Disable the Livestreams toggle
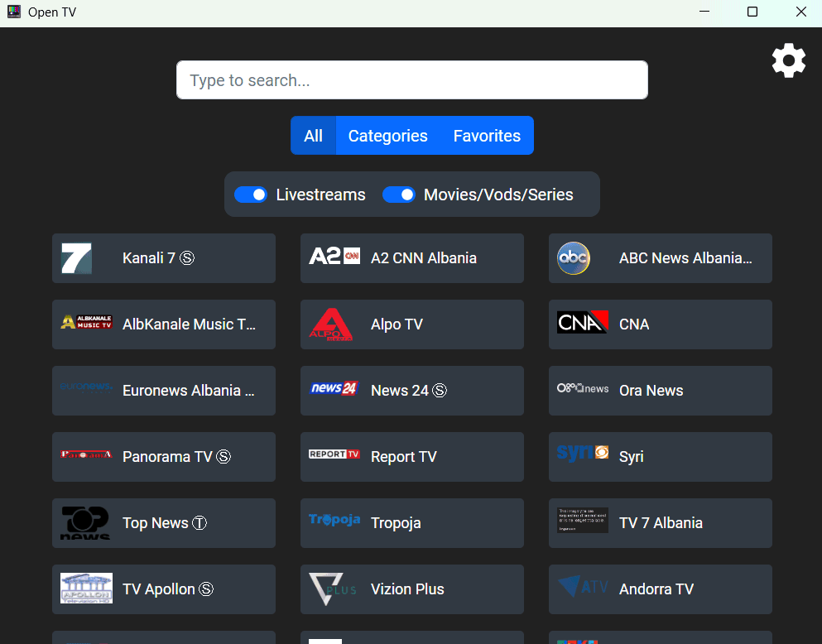 click(251, 195)
